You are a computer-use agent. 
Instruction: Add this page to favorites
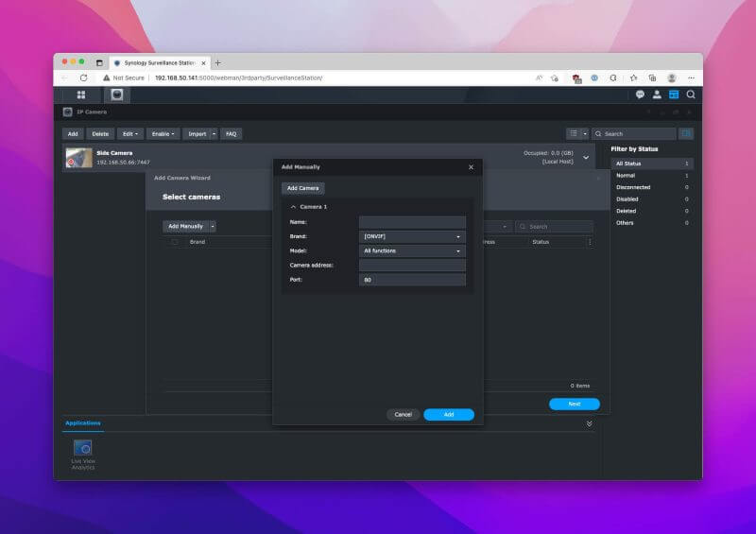555,78
